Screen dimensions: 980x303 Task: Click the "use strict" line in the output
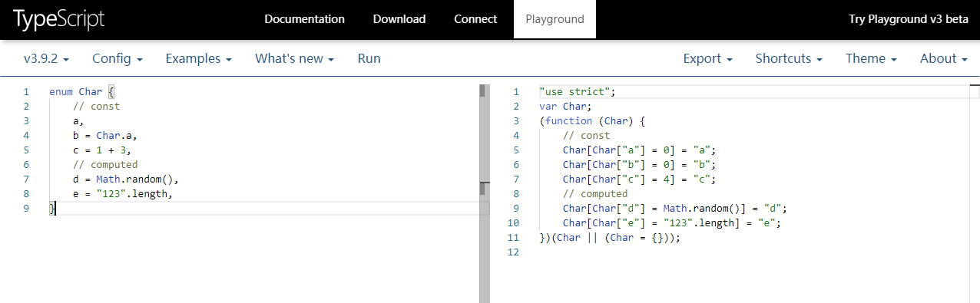coord(578,91)
